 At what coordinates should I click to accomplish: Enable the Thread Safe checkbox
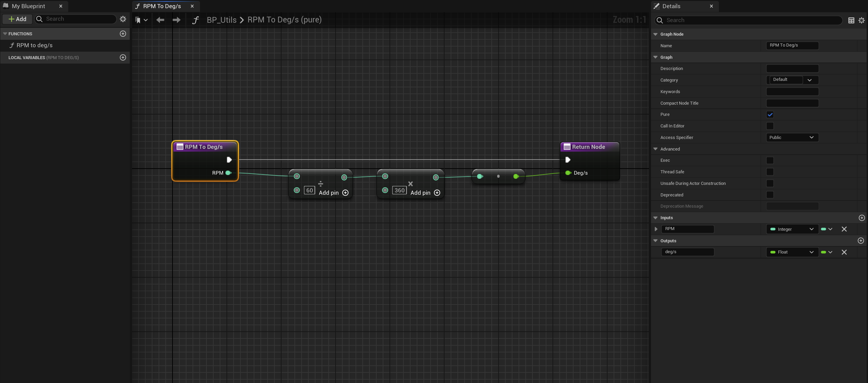pyautogui.click(x=770, y=172)
